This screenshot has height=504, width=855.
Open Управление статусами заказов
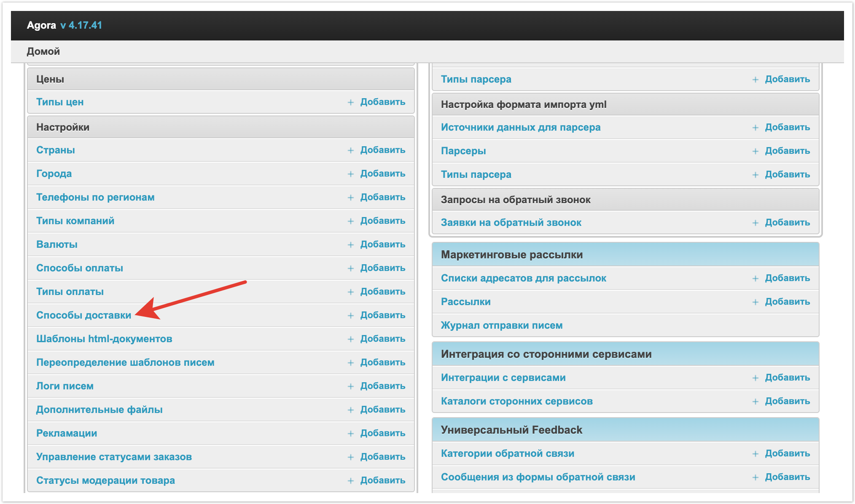114,457
